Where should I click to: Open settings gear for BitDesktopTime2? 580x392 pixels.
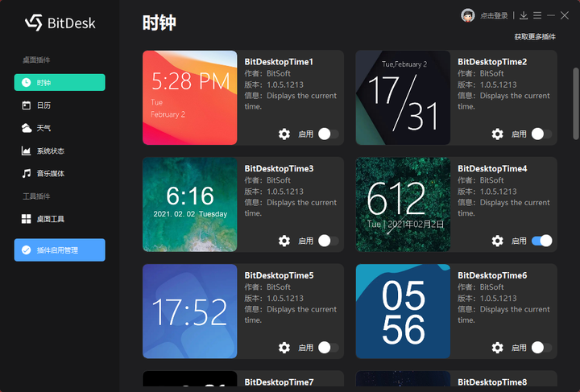click(x=497, y=134)
